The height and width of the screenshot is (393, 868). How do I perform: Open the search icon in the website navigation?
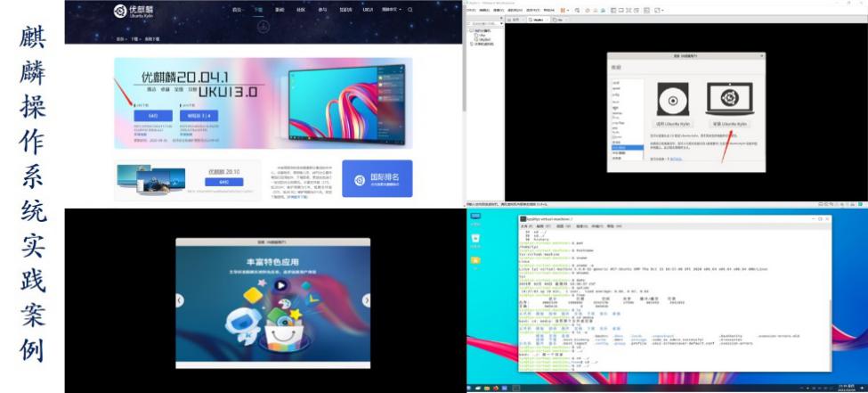[410, 10]
